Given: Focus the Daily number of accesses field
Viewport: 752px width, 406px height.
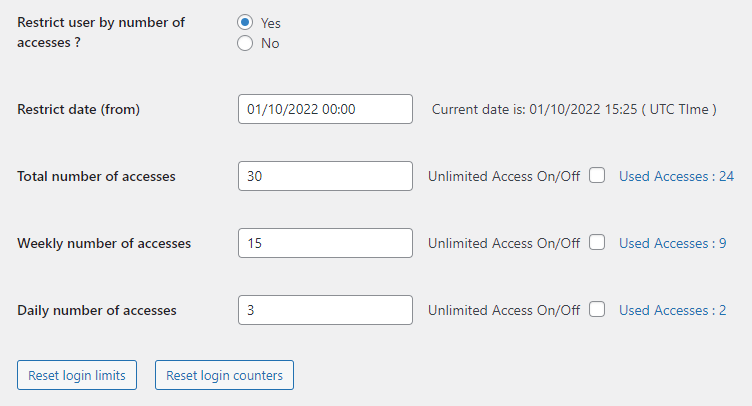Looking at the screenshot, I should pyautogui.click(x=325, y=310).
